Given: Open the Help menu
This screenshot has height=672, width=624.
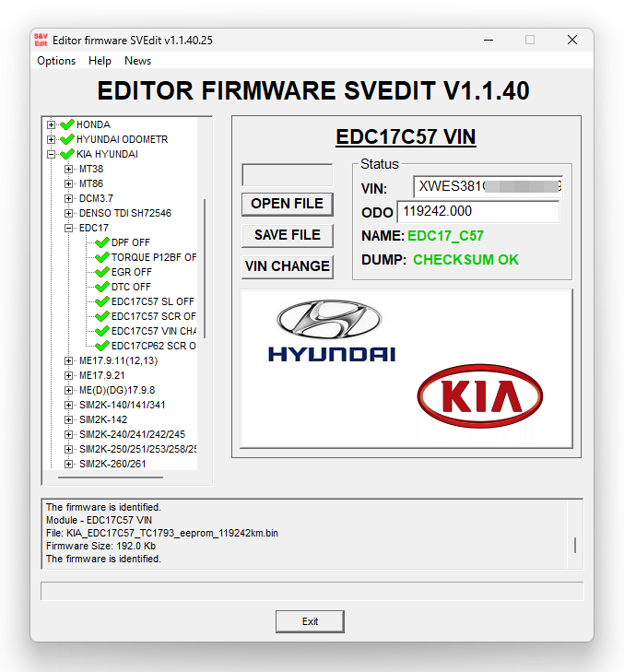Looking at the screenshot, I should [100, 61].
